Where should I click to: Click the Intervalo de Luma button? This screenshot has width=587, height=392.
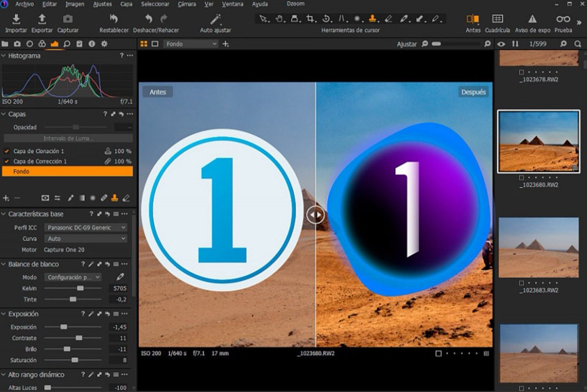68,139
